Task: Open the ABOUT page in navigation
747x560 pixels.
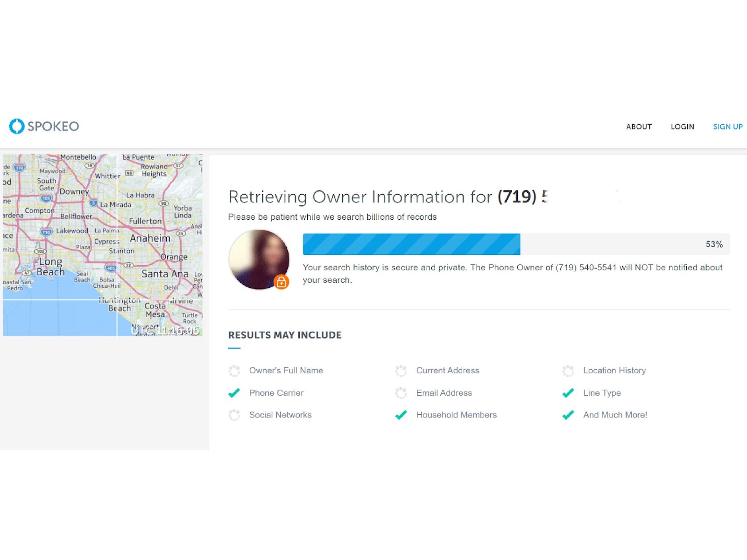Action: (x=639, y=126)
